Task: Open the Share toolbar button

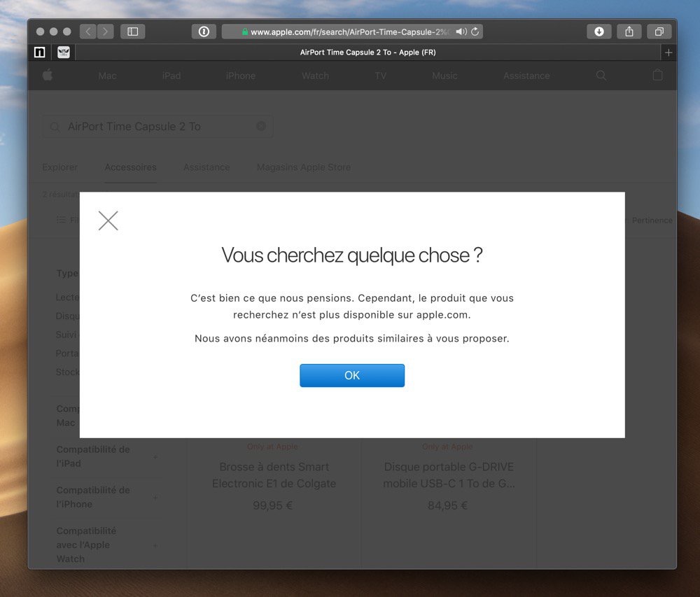Action: (629, 31)
